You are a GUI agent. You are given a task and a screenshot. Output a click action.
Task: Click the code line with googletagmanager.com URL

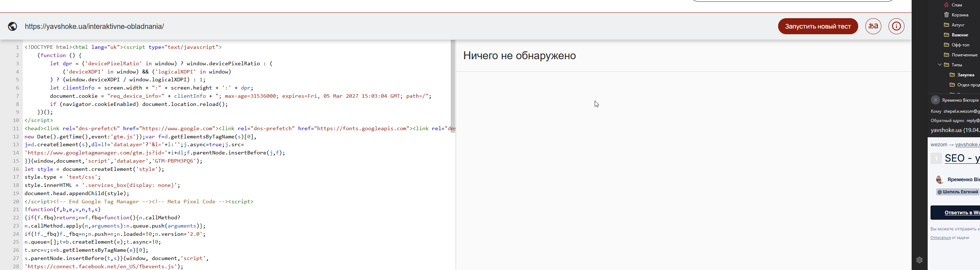tap(155, 153)
